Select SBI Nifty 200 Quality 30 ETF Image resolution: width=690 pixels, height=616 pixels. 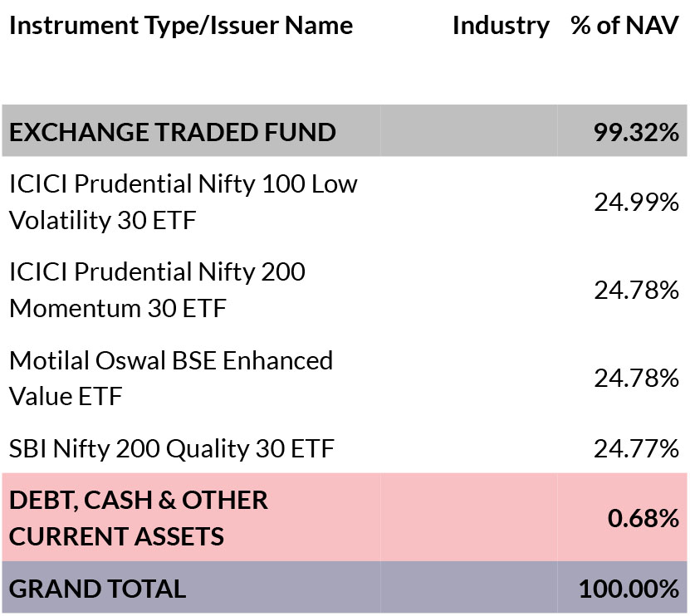pos(171,449)
